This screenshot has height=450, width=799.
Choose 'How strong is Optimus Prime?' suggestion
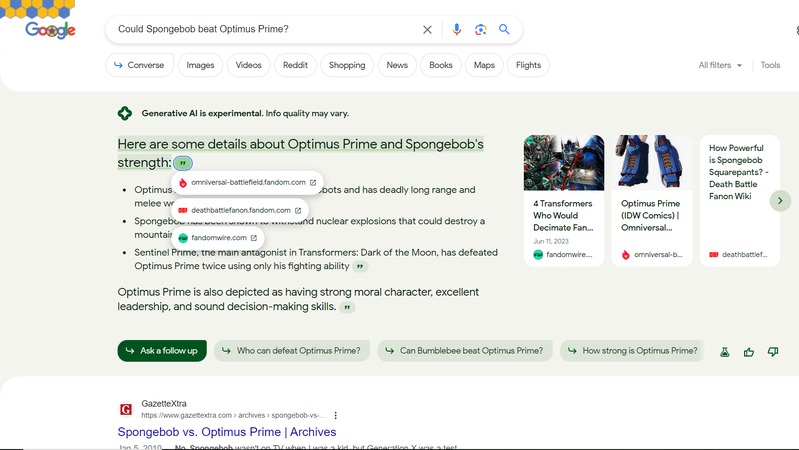[632, 351]
